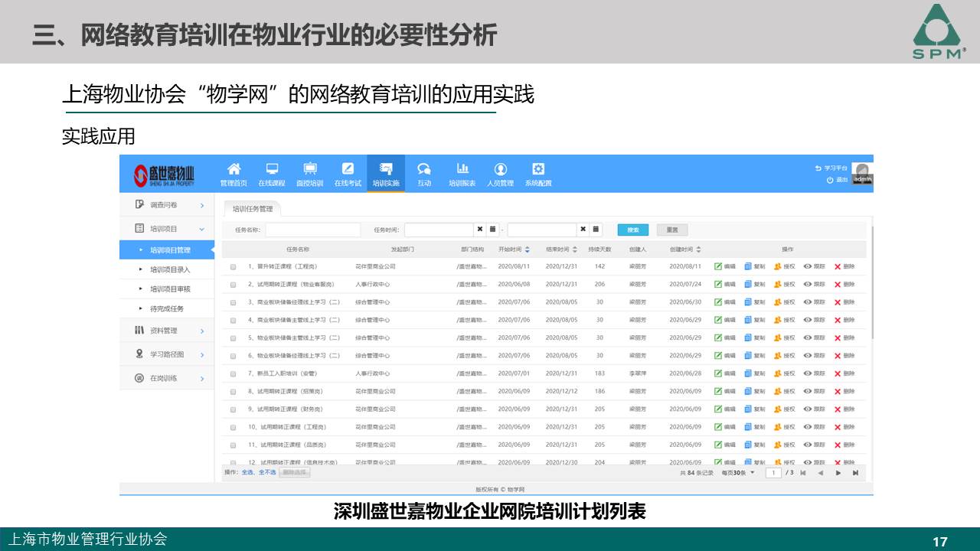Viewport: 980px width, 551px height.
Task: Open the 系统配置 gear icon
Action: pos(537,169)
